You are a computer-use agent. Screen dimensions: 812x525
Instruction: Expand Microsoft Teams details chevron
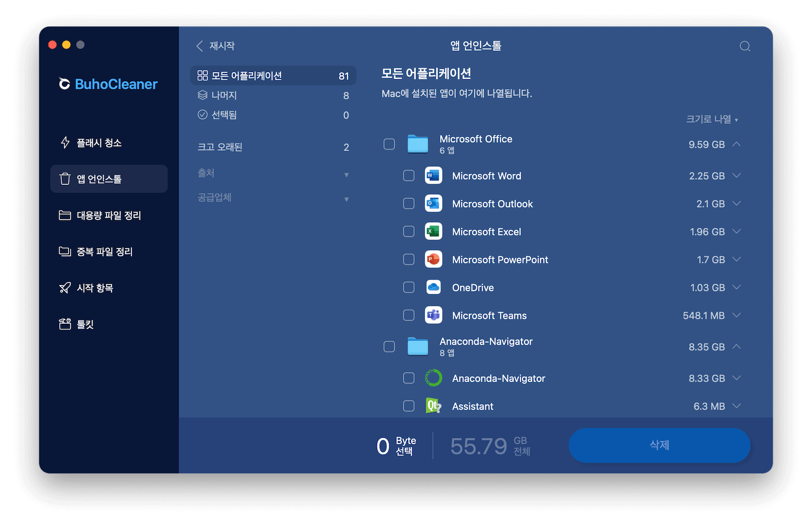(737, 315)
